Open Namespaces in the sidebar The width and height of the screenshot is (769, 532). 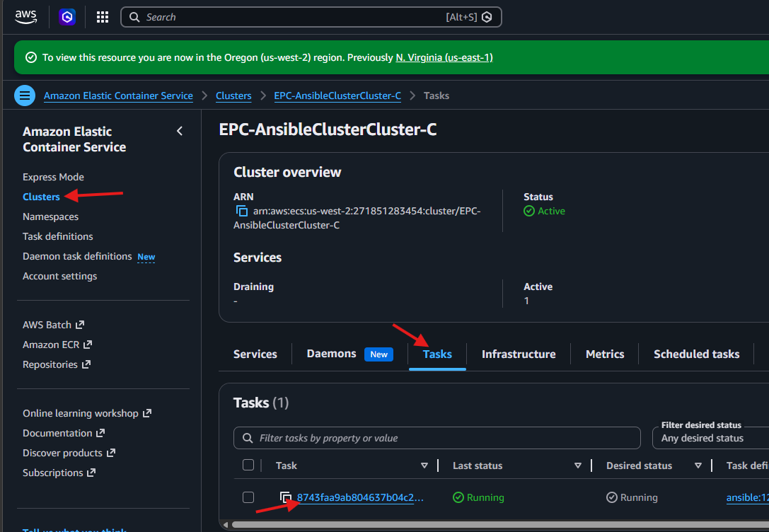50,216
